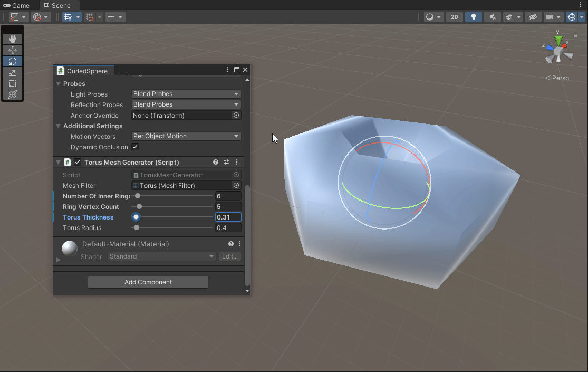Viewport: 588px width, 372px height.
Task: Click Torus Mesh Generator presets icon
Action: click(x=226, y=162)
